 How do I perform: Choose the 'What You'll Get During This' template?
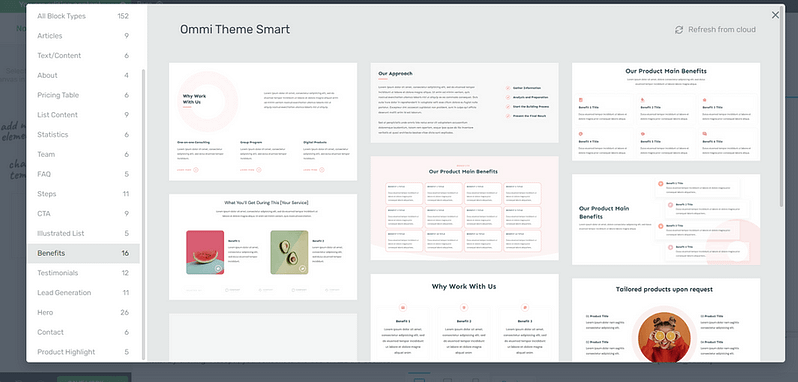(263, 247)
